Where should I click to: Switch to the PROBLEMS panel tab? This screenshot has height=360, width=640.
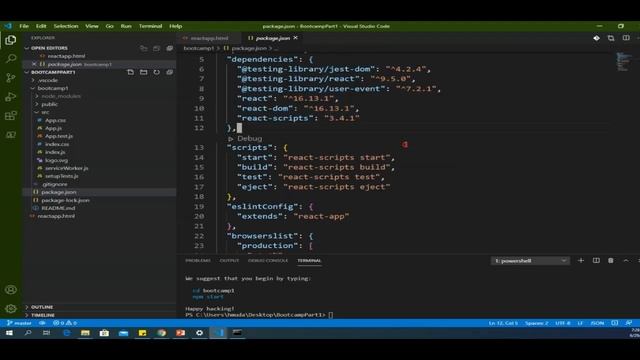(198, 260)
